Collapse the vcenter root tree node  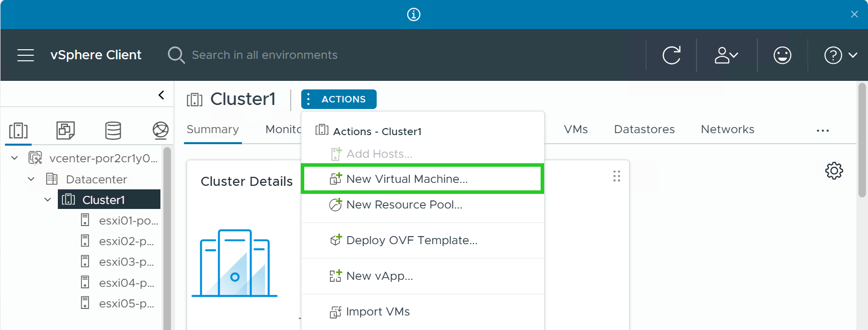(x=15, y=158)
